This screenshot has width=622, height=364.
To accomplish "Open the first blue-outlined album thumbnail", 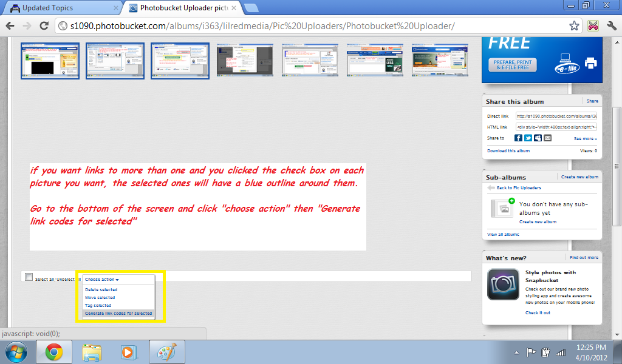I will pos(50,61).
